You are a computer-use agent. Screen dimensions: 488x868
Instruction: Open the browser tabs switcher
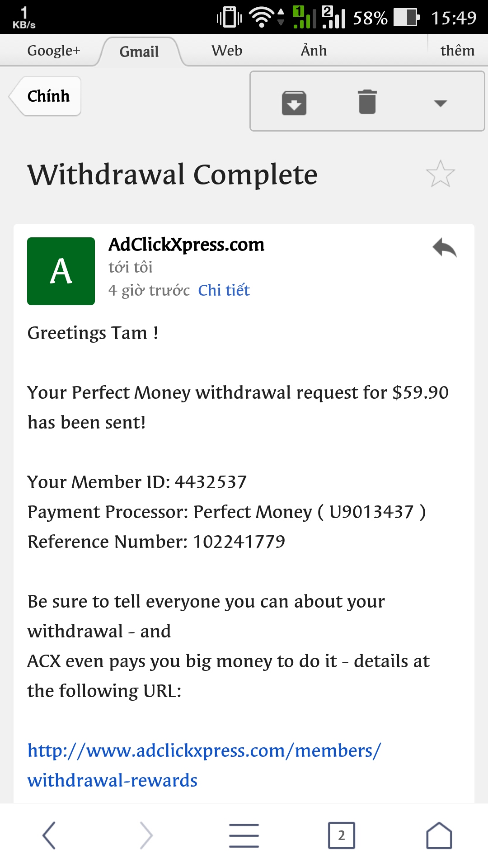click(x=341, y=835)
